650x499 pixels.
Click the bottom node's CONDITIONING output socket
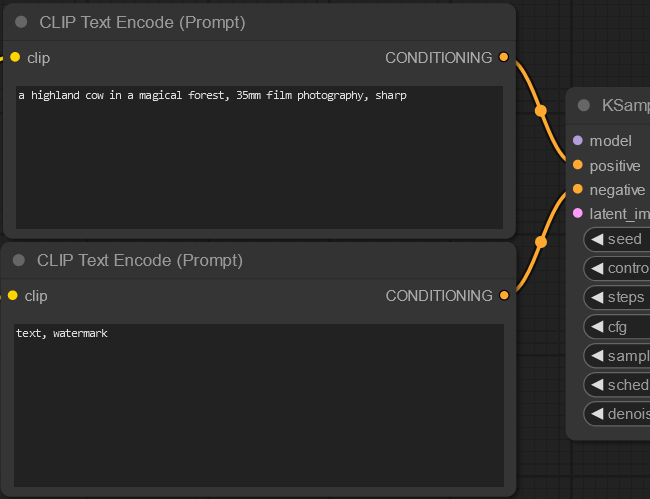[504, 295]
